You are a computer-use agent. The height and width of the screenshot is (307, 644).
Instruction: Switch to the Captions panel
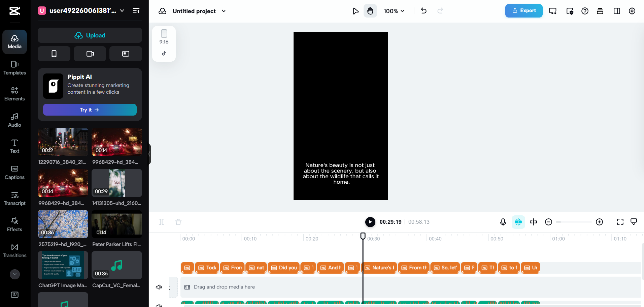(14, 172)
